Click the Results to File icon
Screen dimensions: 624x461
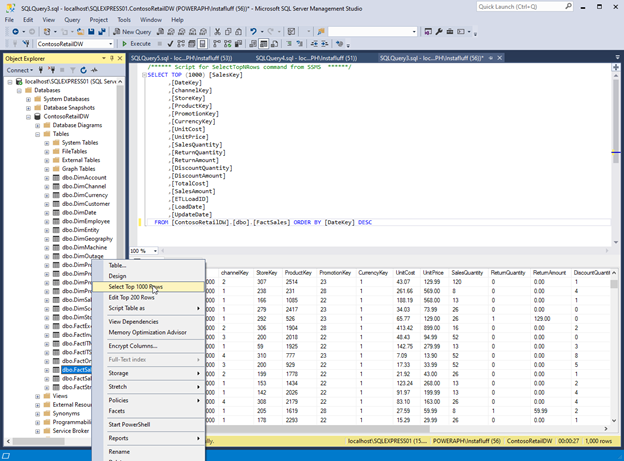click(274, 44)
